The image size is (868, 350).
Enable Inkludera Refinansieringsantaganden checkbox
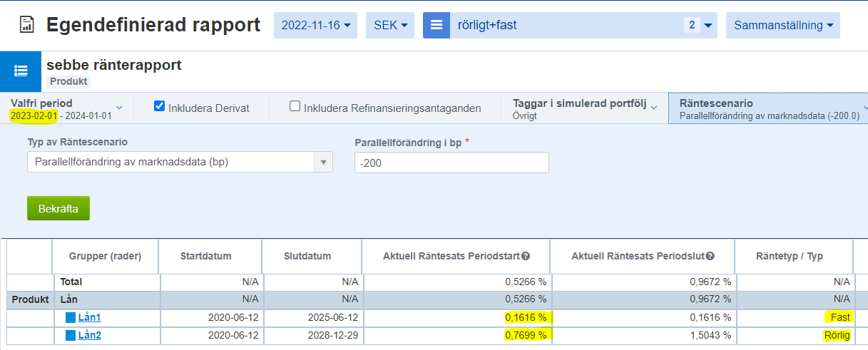[295, 107]
